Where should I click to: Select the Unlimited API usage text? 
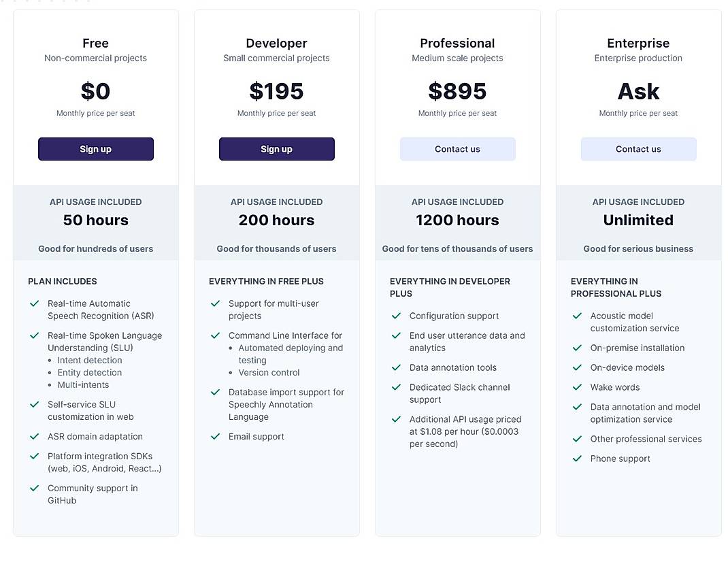(638, 220)
